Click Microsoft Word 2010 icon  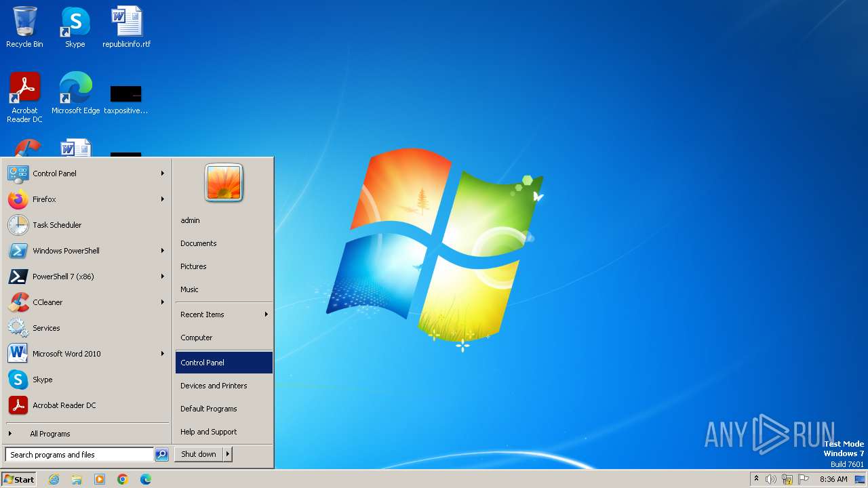tap(18, 354)
